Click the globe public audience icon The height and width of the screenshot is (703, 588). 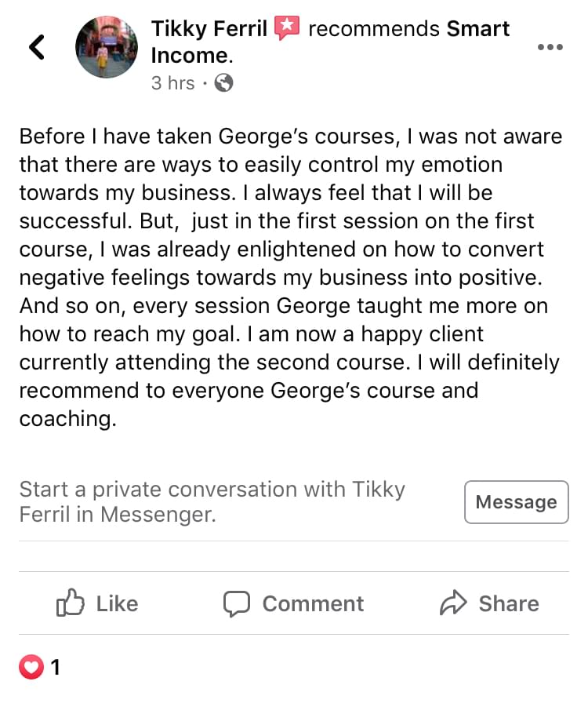coord(223,83)
